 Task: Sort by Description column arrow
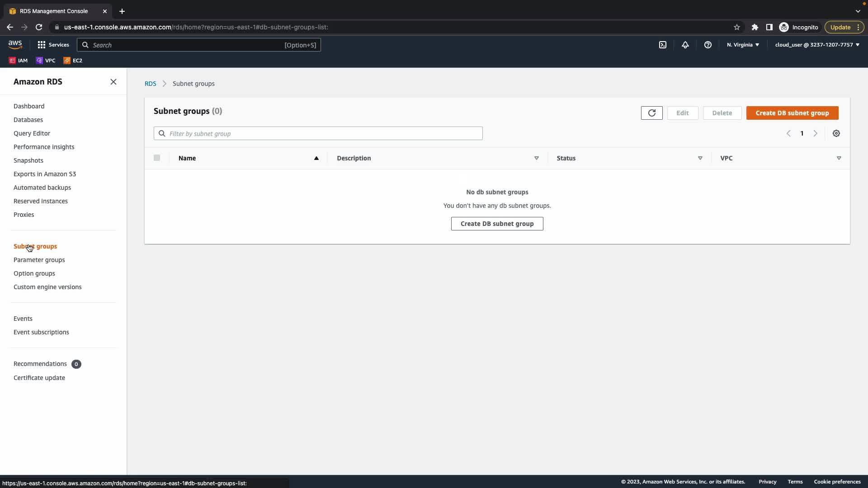pyautogui.click(x=536, y=158)
